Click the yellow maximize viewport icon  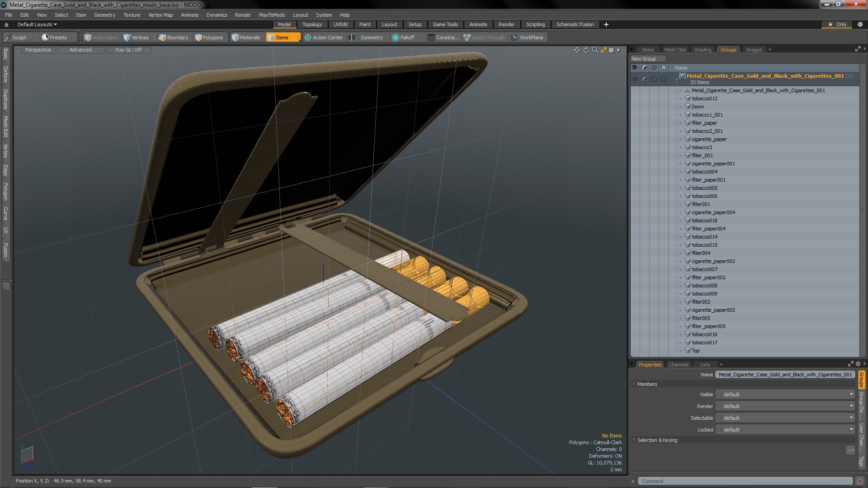click(604, 50)
